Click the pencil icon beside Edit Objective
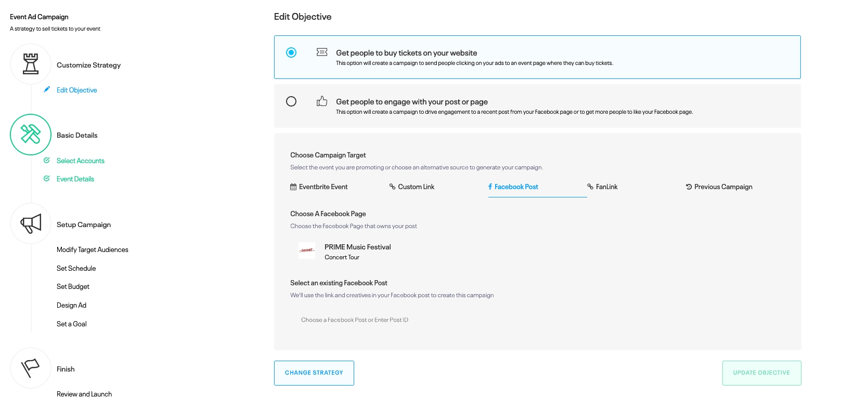The image size is (868, 410). (x=47, y=89)
